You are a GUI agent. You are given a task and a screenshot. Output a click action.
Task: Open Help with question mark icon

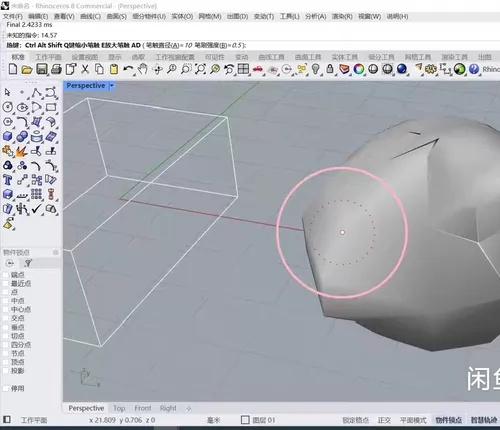coord(474,69)
